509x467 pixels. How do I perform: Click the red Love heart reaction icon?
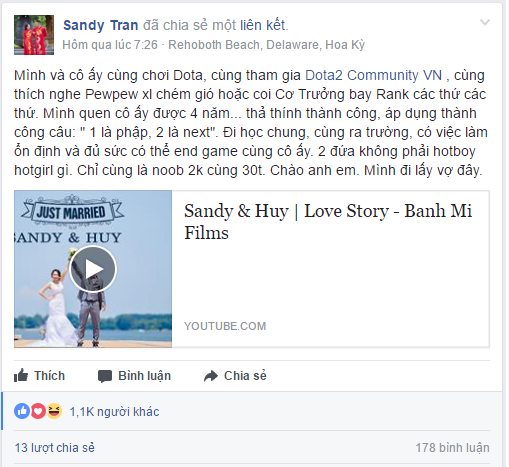tap(38, 411)
